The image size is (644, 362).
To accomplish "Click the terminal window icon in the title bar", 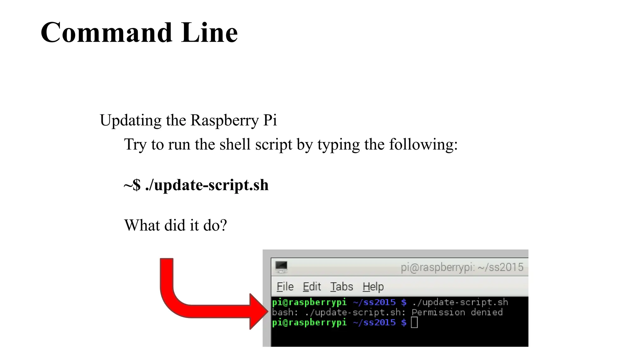I will click(x=281, y=267).
